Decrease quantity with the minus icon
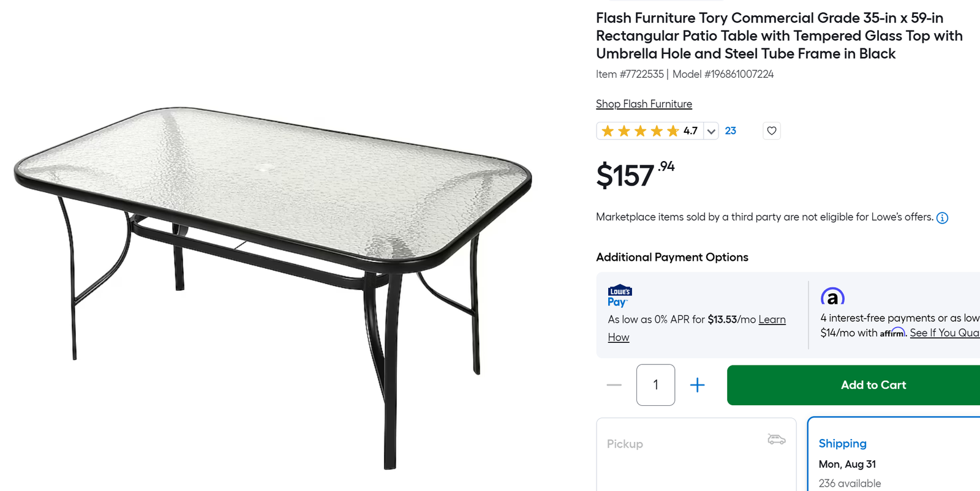Screen dimensions: 980x491 coord(614,385)
